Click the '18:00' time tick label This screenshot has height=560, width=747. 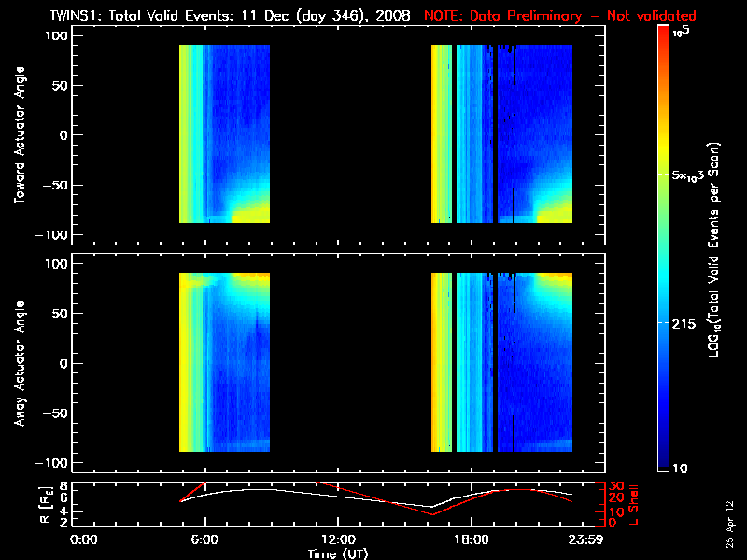click(x=472, y=540)
